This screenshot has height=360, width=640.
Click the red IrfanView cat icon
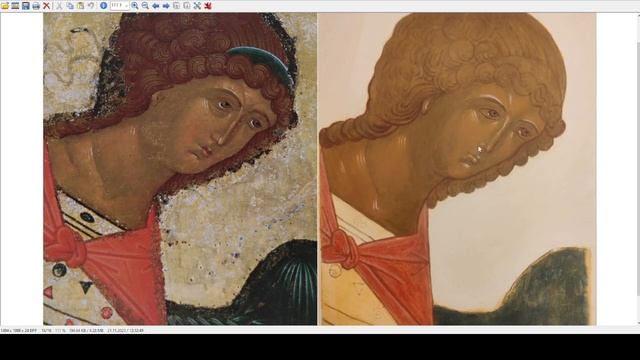[x=208, y=6]
